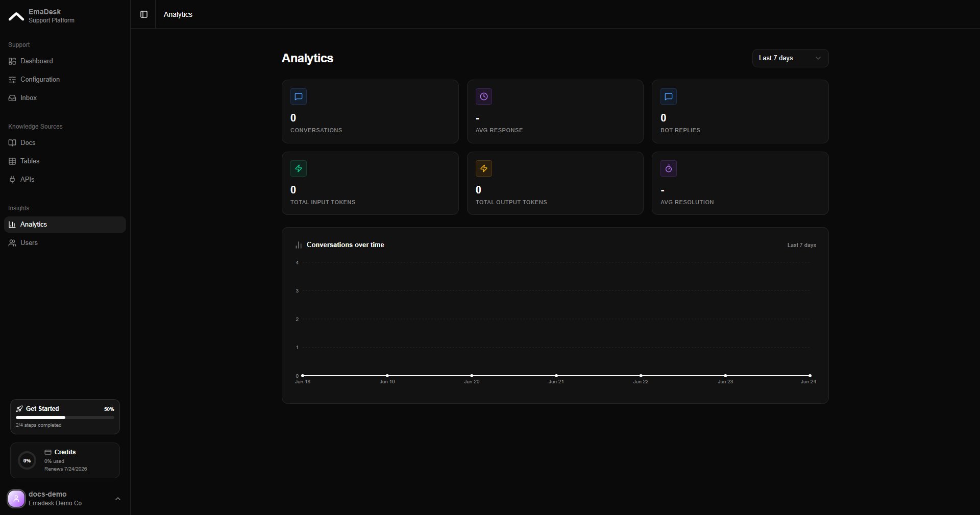Open the Inbox section
Image resolution: width=980 pixels, height=515 pixels.
tap(65, 98)
